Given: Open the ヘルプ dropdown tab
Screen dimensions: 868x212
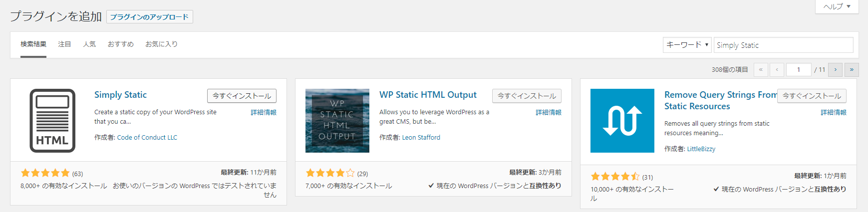Looking at the screenshot, I should tap(837, 6).
